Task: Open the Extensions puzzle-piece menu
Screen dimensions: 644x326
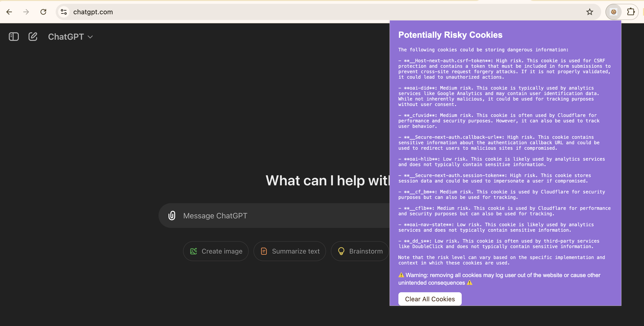Action: pos(630,12)
